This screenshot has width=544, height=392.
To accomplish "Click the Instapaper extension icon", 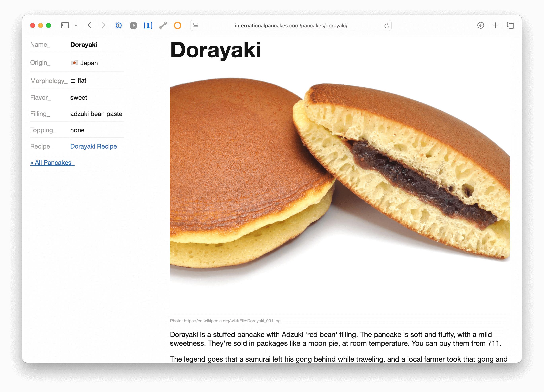I will (x=148, y=25).
